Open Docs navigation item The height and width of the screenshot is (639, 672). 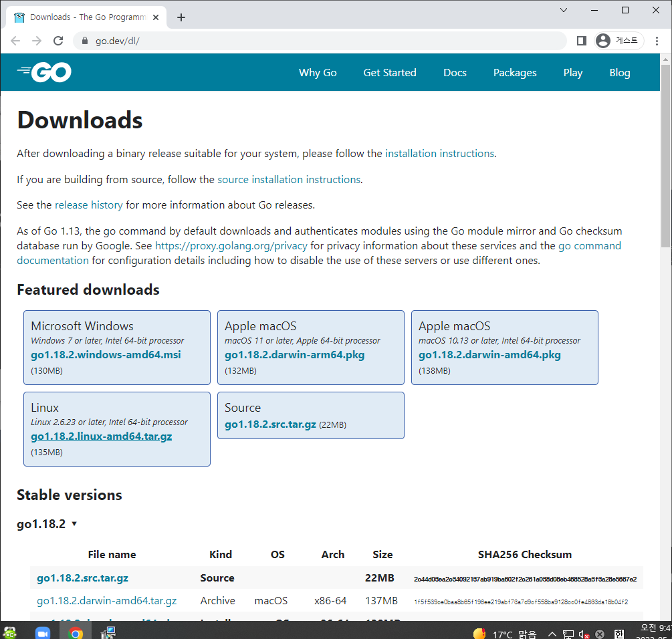(x=455, y=72)
